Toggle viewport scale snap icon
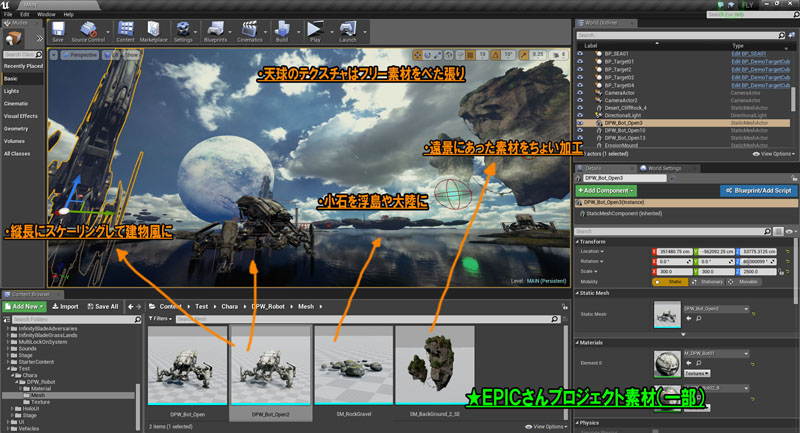This screenshot has width=800, height=433. click(524, 55)
